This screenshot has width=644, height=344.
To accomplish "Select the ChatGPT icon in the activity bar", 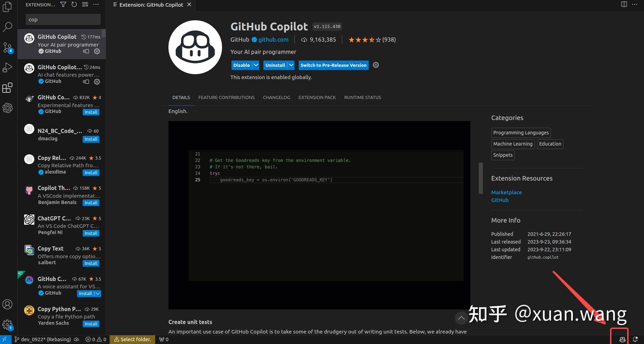I will (x=7, y=108).
